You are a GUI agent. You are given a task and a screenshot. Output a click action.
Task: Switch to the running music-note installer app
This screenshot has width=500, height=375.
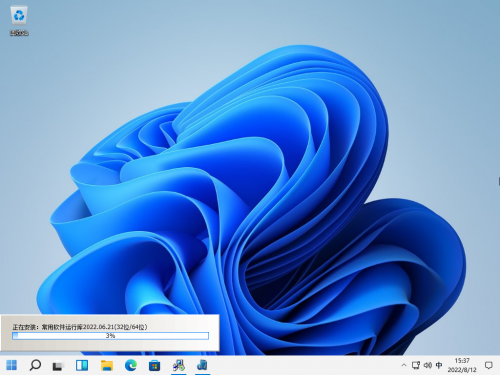coord(202,365)
